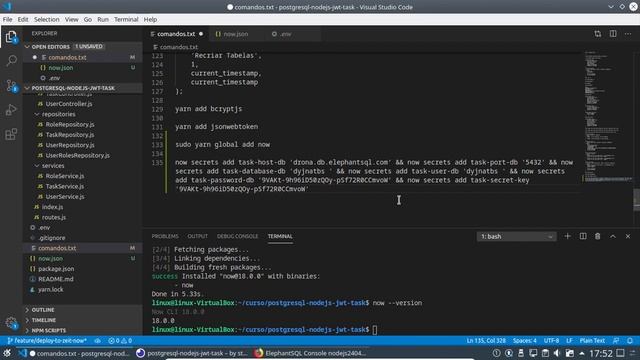Change end of line sequence LF

569,340
